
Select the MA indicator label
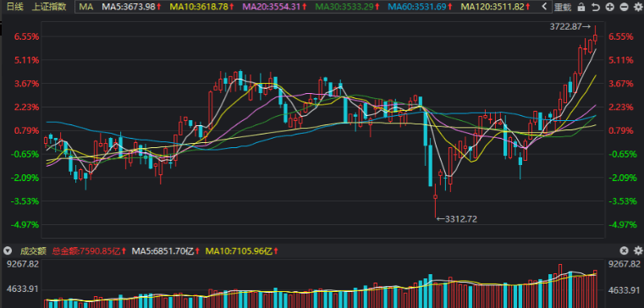coord(85,7)
